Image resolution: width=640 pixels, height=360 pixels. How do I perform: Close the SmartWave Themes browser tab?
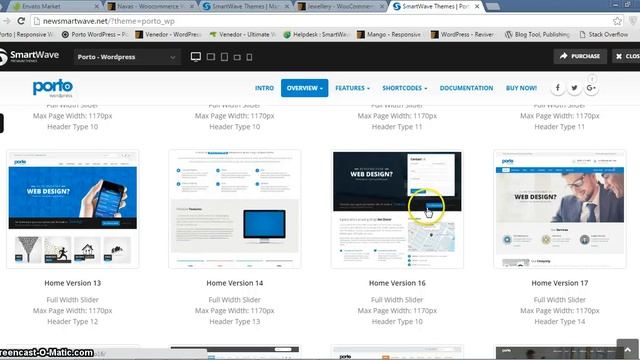477,7
